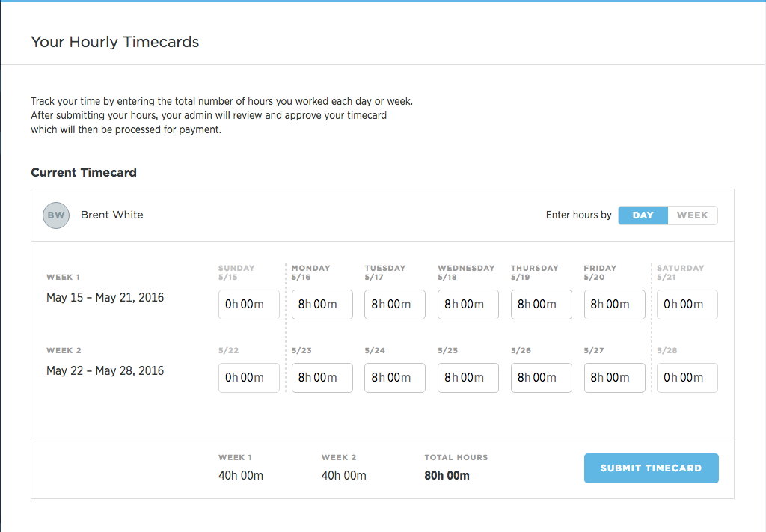Edit Tuesday 5/17 time entry
The width and height of the screenshot is (766, 532).
tap(394, 304)
